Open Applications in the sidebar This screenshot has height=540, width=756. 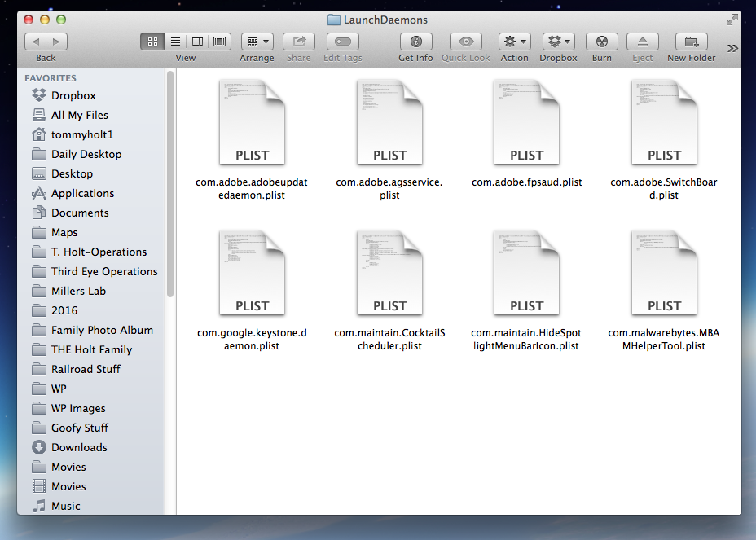pyautogui.click(x=91, y=193)
